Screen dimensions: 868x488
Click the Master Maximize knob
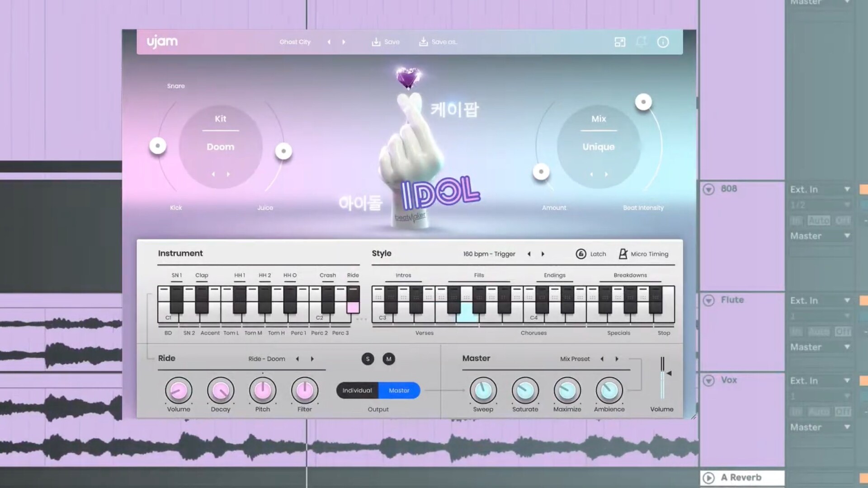point(567,390)
